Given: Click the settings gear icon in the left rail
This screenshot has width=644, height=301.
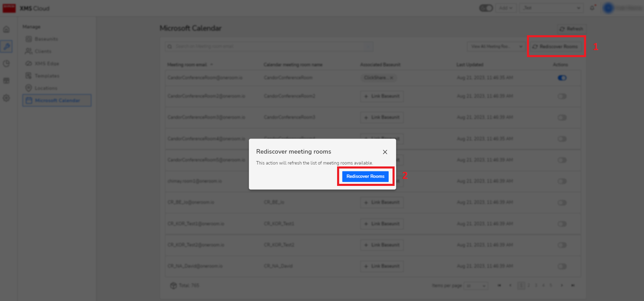Looking at the screenshot, I should tap(6, 98).
